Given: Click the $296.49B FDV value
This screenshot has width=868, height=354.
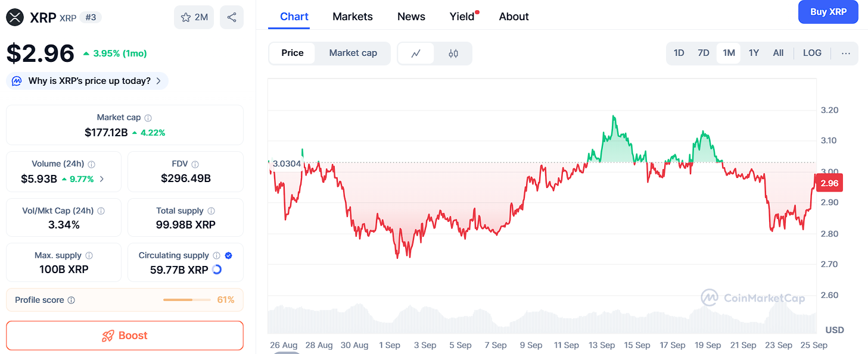Looking at the screenshot, I should tap(186, 178).
